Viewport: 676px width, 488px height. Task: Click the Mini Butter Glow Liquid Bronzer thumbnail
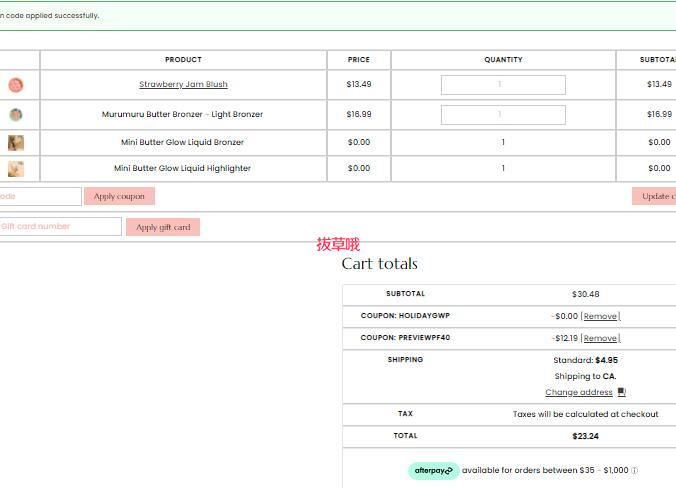(x=16, y=143)
